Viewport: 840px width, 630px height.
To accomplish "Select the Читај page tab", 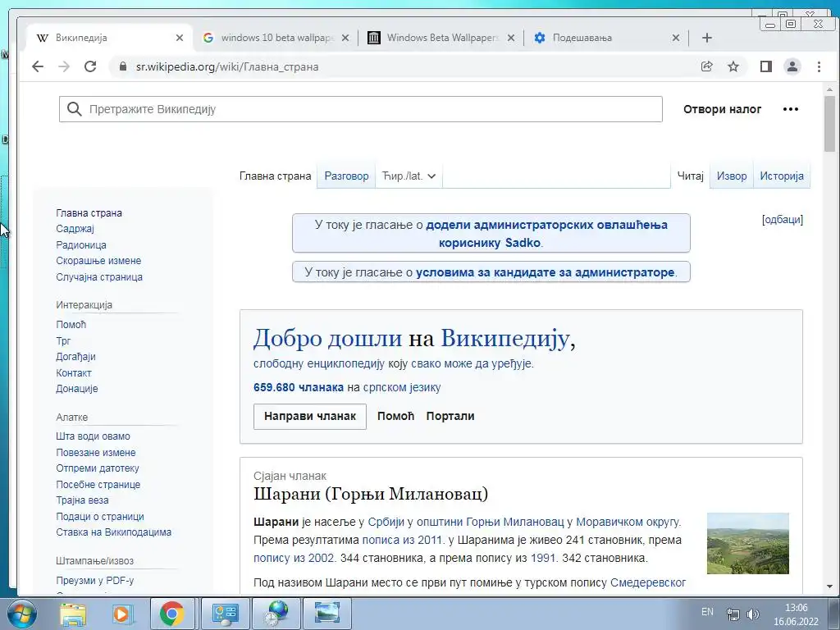I will pyautogui.click(x=690, y=176).
